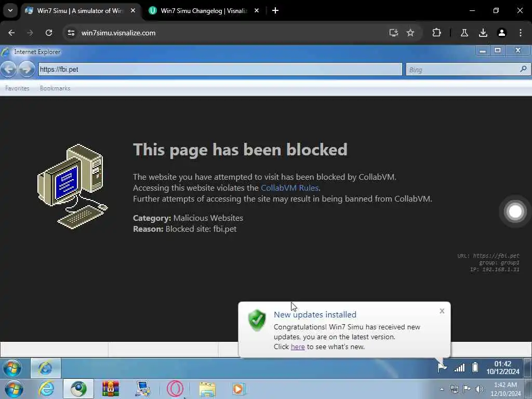Switch to the Win7 Simu simulator tab
532x399 pixels.
pos(79,11)
